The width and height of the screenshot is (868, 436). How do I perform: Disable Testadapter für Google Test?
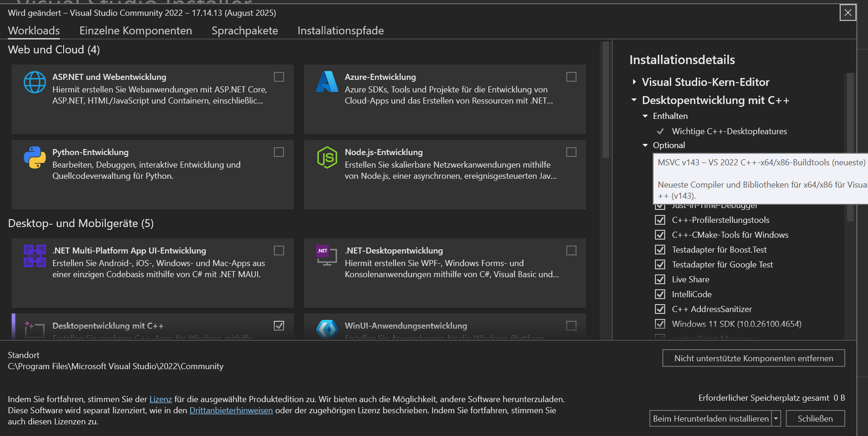pos(660,265)
